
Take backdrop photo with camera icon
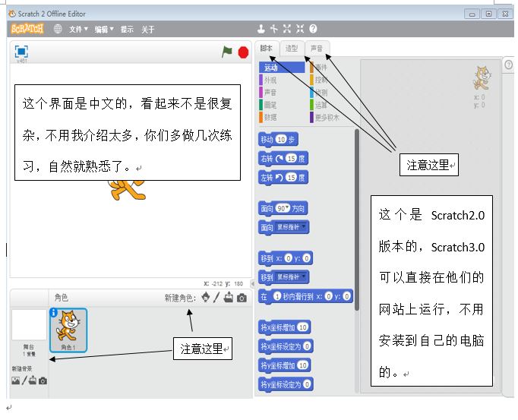(x=43, y=381)
